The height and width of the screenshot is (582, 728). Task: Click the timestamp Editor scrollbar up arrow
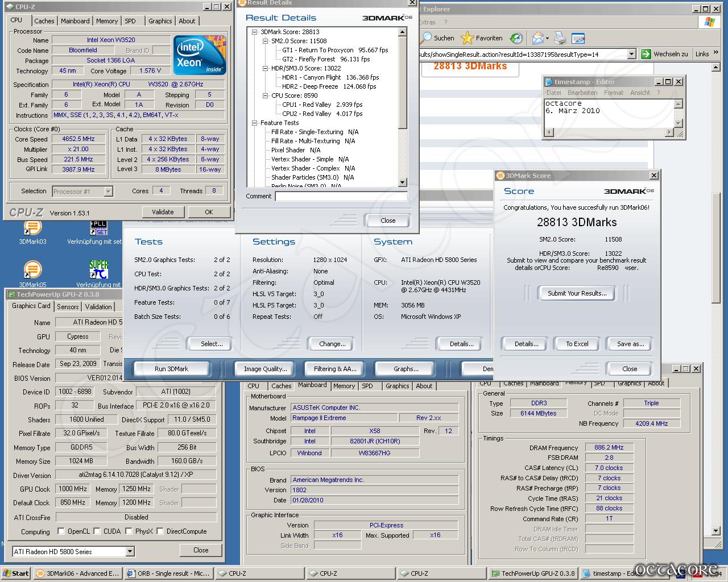[678, 104]
